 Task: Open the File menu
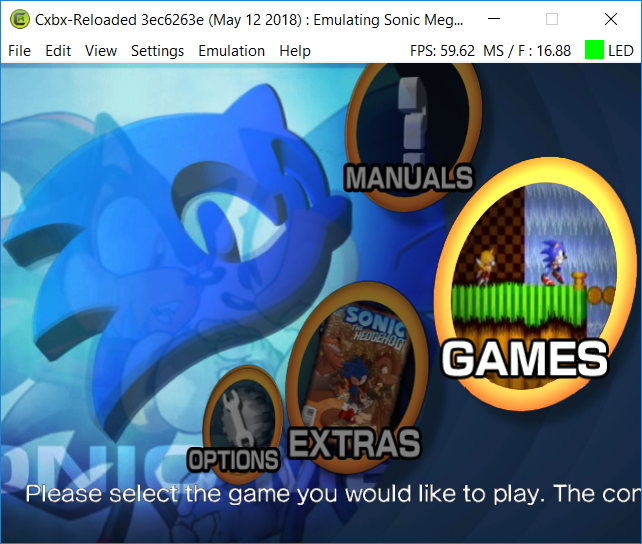tap(19, 51)
